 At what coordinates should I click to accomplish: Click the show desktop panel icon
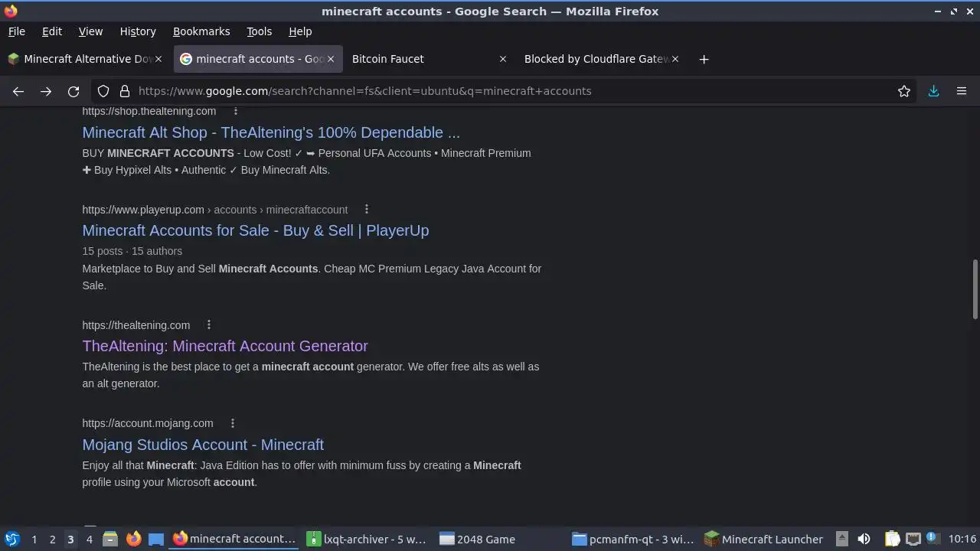pos(156,539)
